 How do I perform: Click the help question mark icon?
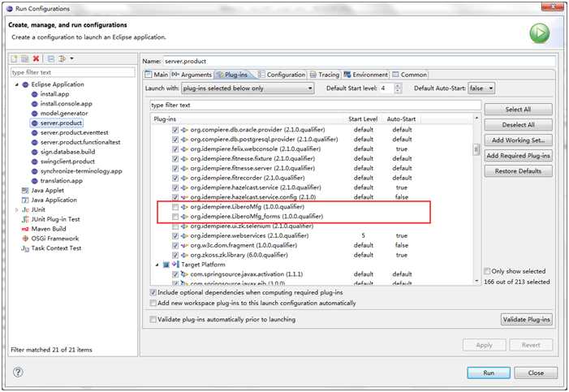pyautogui.click(x=18, y=372)
